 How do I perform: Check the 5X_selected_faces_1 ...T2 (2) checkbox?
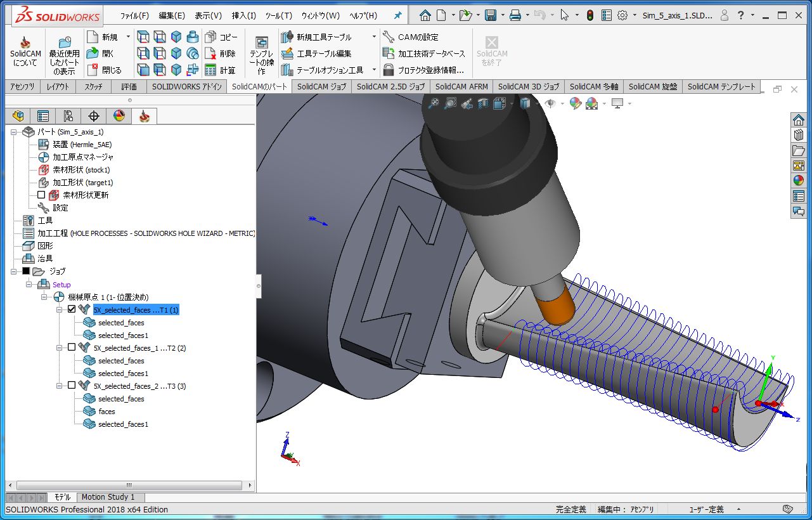72,348
